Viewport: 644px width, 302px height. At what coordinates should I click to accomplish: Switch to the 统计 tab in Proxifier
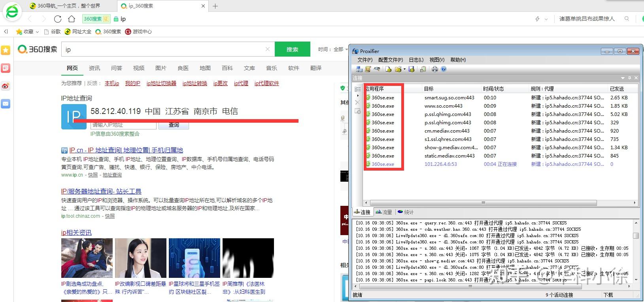pos(406,212)
